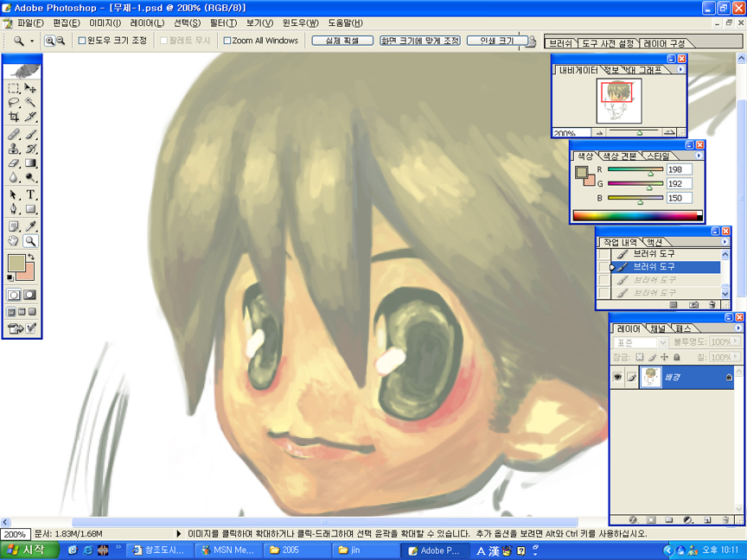Click the Zoom tool in the toolbox

coord(30,241)
